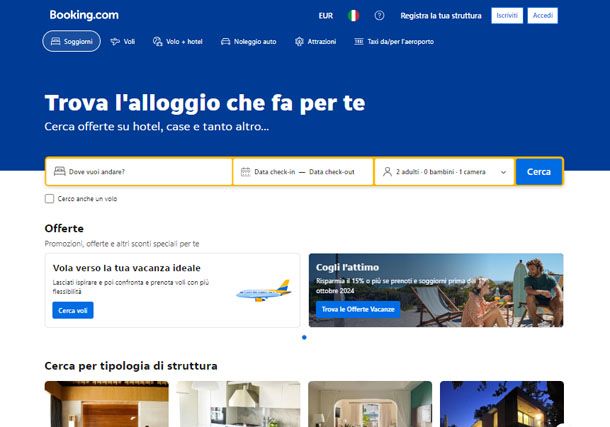Open the Attrazioni tab
The width and height of the screenshot is (610, 427).
click(316, 42)
